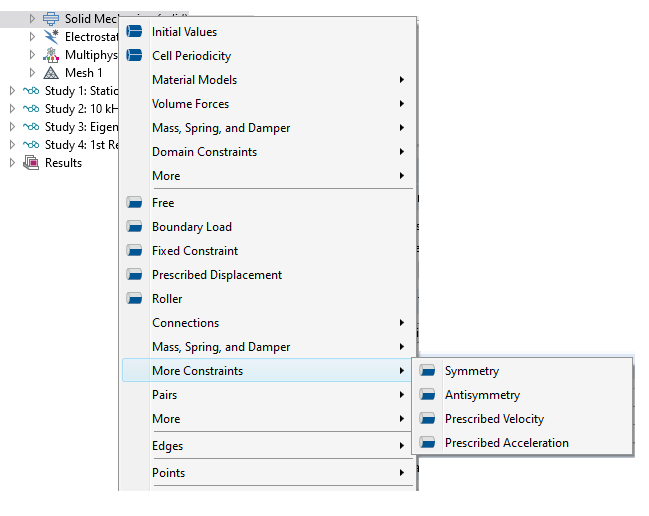Select Antisymmetry from the submenu
649x516 pixels.
click(482, 395)
